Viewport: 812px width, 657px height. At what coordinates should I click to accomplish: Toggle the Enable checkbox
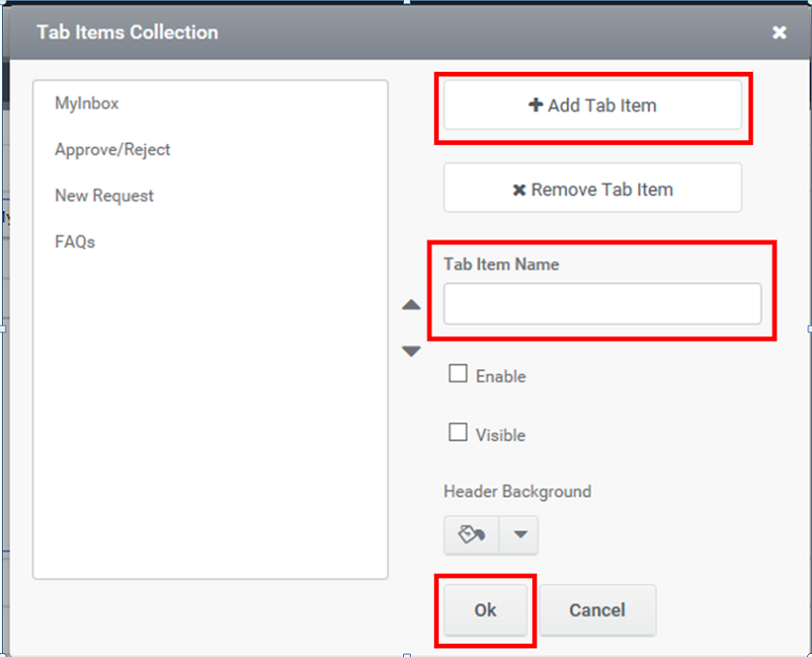[458, 373]
